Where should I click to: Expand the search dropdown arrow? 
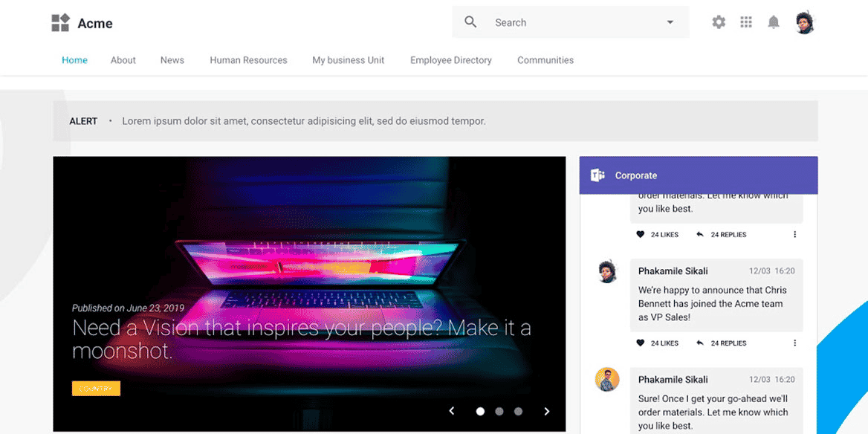click(x=670, y=23)
